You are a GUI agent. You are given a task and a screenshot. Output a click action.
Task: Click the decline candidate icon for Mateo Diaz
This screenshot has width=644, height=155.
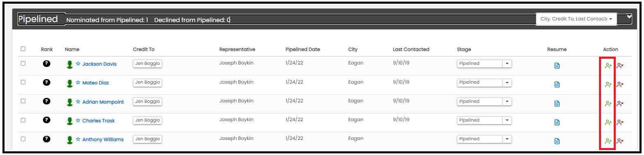pos(620,84)
